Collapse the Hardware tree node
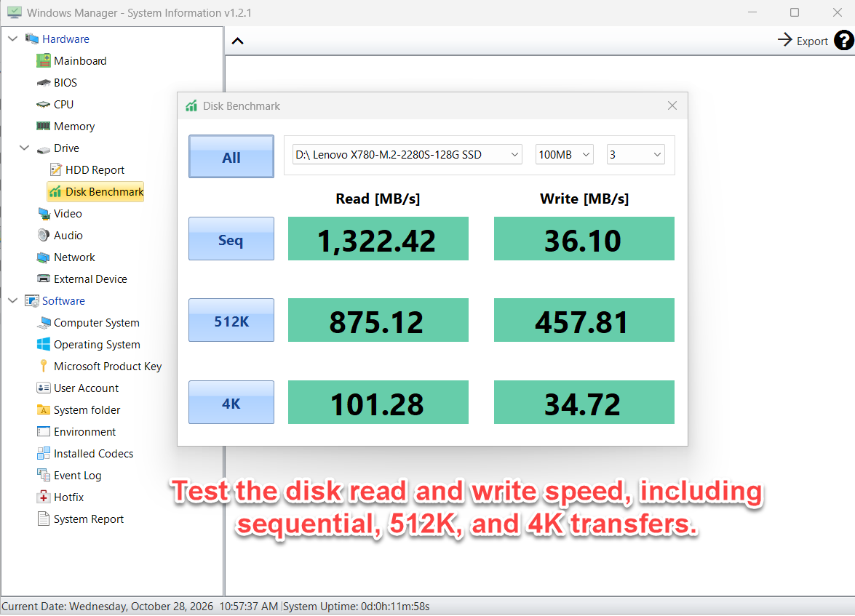855x616 pixels. [x=12, y=39]
